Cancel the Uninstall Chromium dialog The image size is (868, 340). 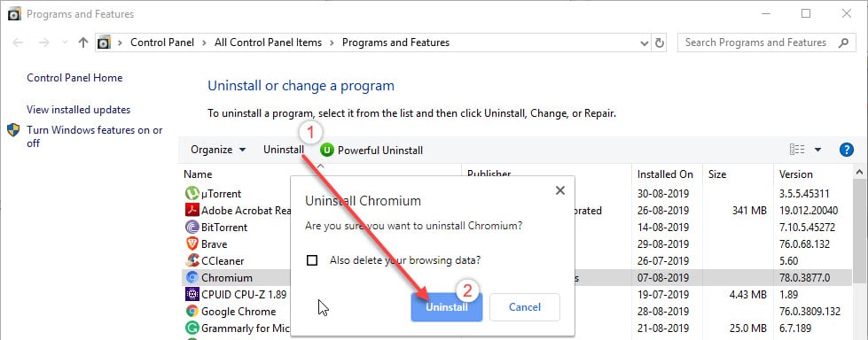[525, 307]
